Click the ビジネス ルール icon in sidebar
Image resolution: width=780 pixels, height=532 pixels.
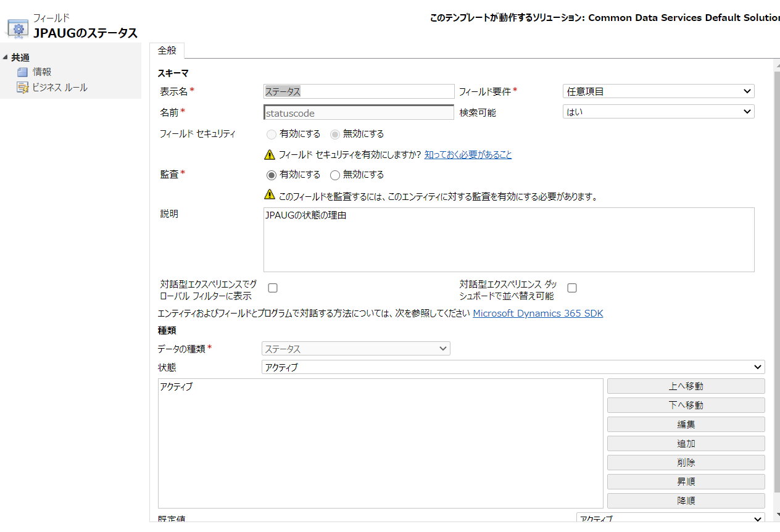pos(22,88)
